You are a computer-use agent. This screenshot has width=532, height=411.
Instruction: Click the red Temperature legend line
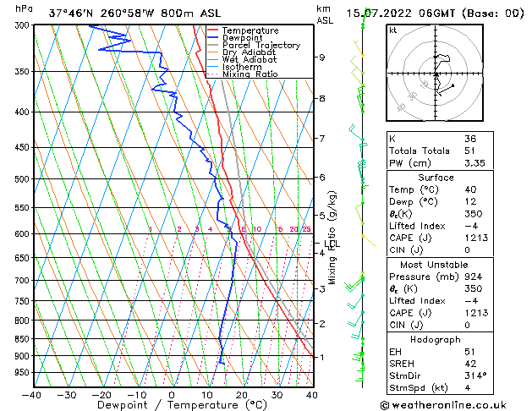click(213, 30)
